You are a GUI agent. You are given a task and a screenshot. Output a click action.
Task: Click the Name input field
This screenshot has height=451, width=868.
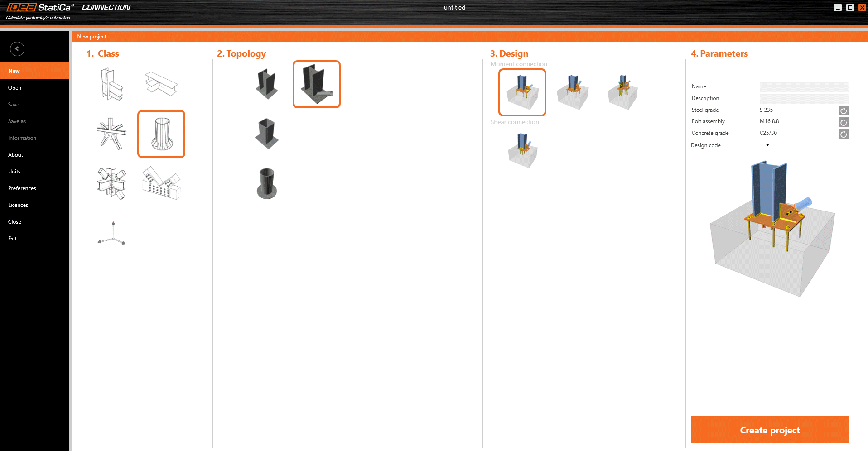pyautogui.click(x=804, y=87)
